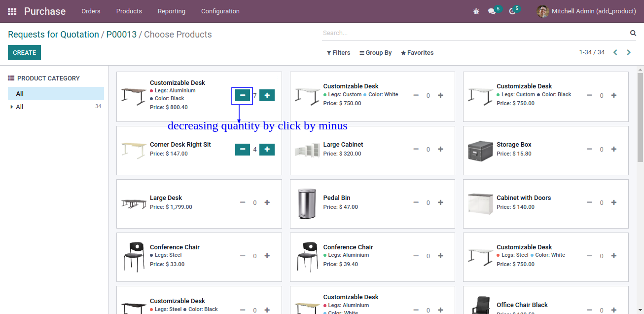The image size is (644, 314).
Task: Go to the previous page of products
Action: (x=615, y=52)
